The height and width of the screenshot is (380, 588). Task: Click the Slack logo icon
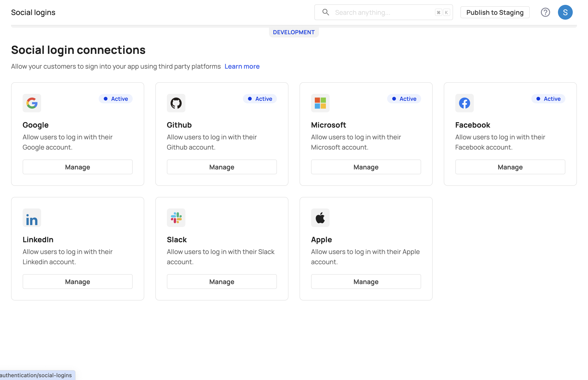(x=176, y=218)
